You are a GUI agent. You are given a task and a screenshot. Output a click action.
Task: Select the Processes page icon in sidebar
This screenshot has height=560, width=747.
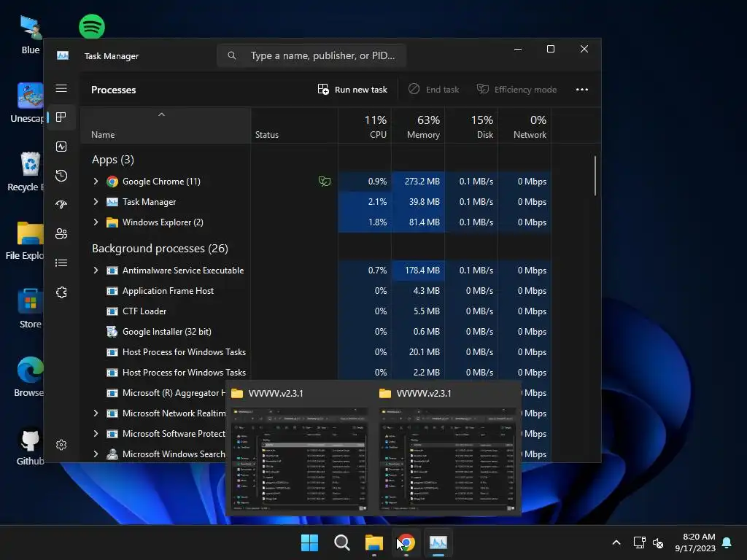click(x=61, y=117)
